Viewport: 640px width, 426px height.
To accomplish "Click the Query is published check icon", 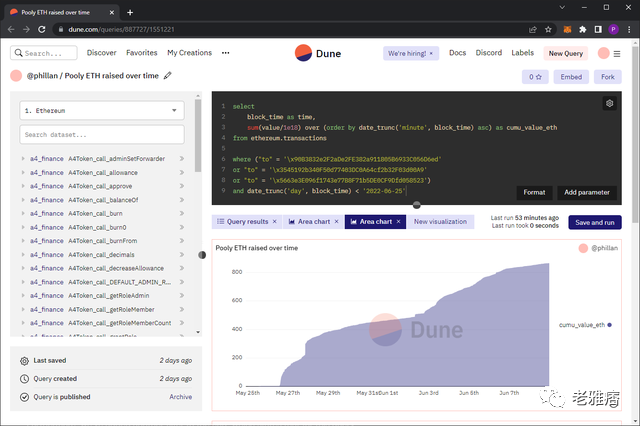I will click(x=24, y=397).
